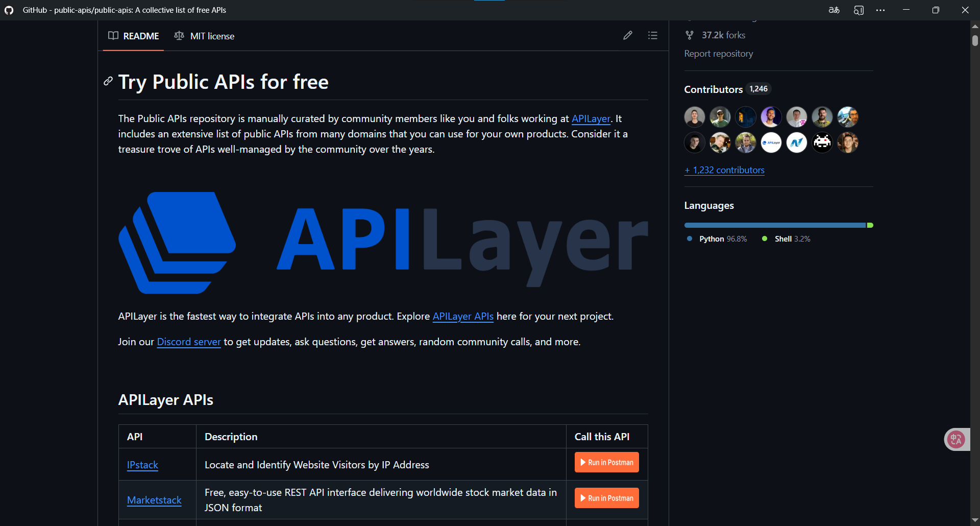Image resolution: width=980 pixels, height=526 pixels.
Task: Click the Marketstack description cell text
Action: pos(381,500)
